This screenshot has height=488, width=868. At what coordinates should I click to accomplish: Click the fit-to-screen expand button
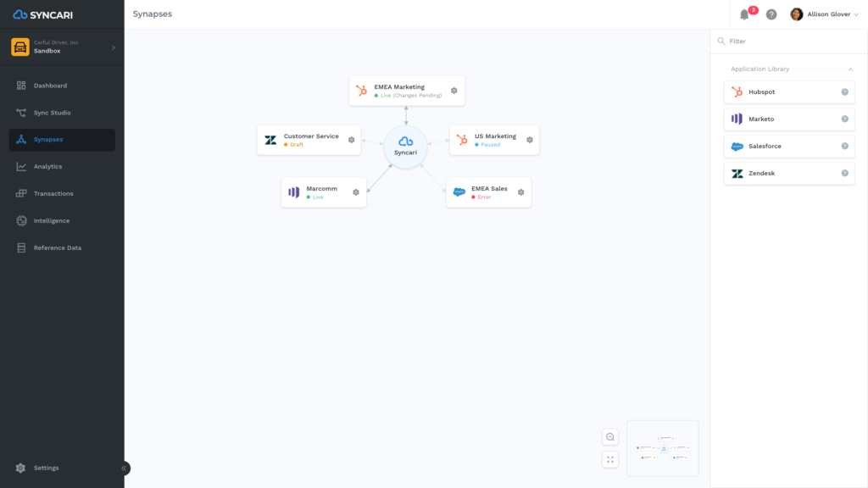610,460
